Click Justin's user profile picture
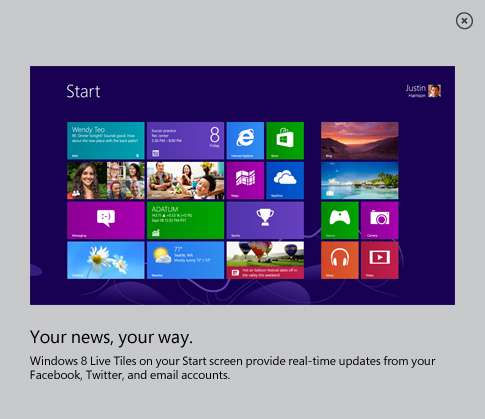The image size is (485, 419). [x=434, y=91]
